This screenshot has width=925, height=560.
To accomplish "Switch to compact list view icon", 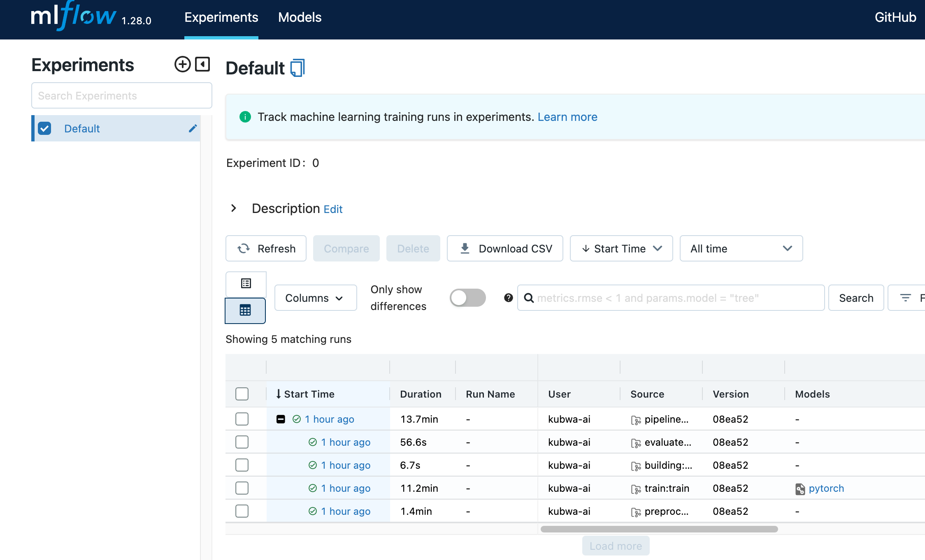I will coord(246,284).
